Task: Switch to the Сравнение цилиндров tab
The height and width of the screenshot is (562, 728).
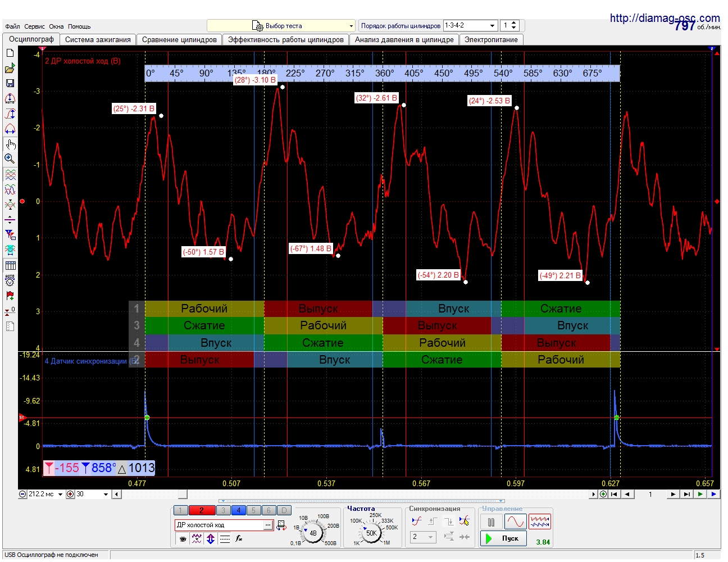Action: (x=179, y=40)
